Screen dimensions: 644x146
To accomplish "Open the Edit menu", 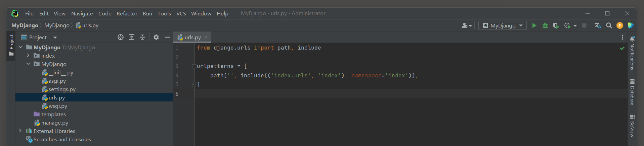I will point(44,13).
